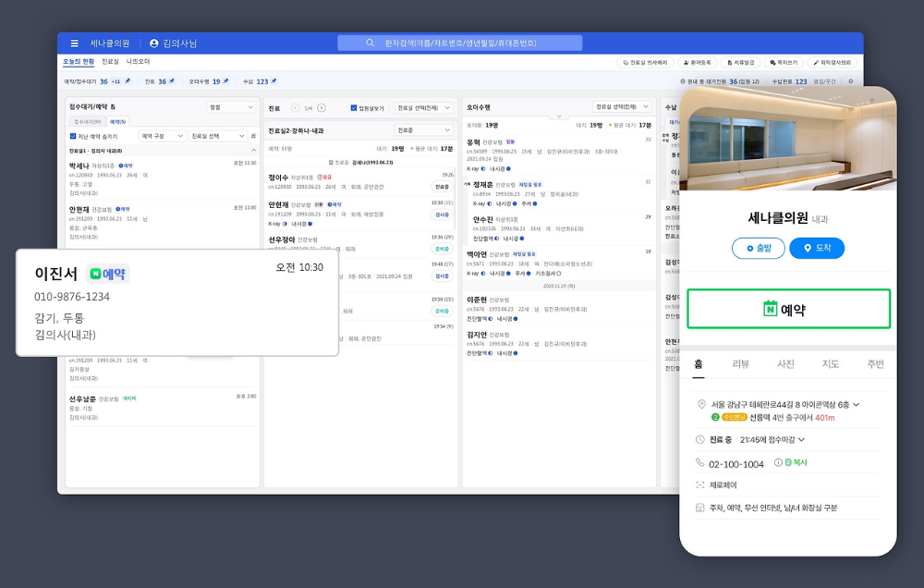Open 주변 tab on phone
Image resolution: width=924 pixels, height=588 pixels.
click(x=875, y=364)
